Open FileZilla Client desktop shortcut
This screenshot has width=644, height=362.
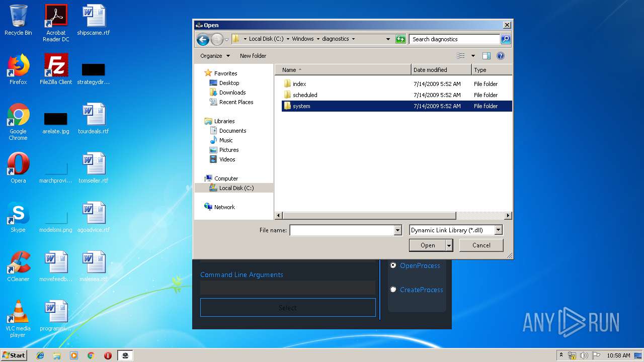(x=56, y=69)
